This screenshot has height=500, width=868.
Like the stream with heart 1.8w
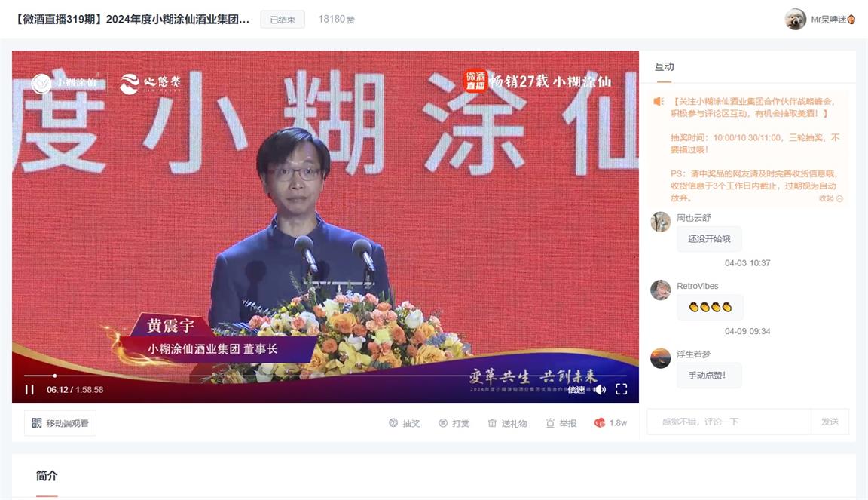tap(610, 423)
